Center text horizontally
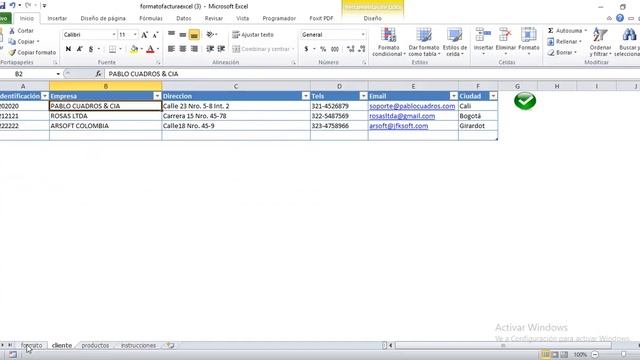 tap(183, 49)
